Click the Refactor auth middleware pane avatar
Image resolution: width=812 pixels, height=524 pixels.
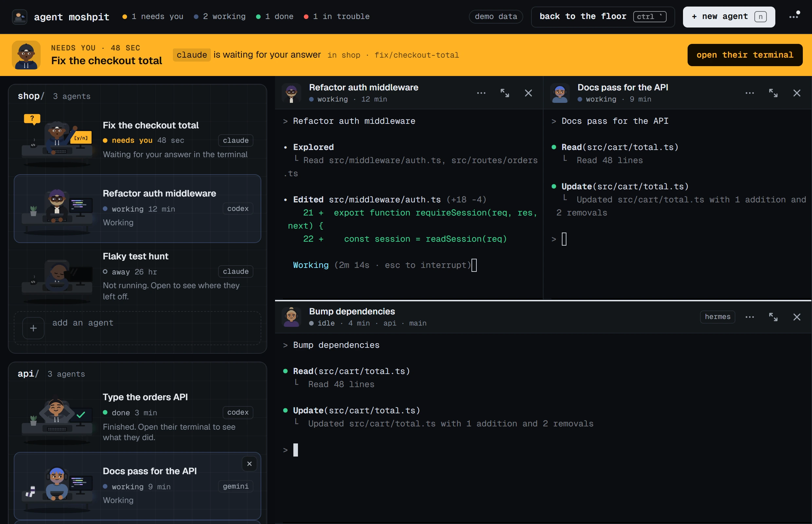click(291, 93)
